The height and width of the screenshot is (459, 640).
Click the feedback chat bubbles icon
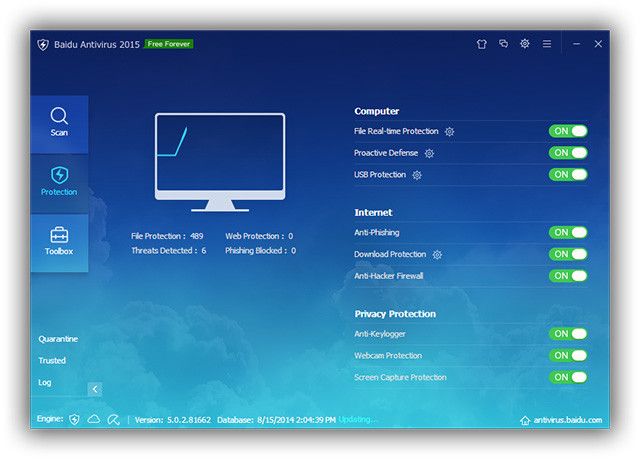click(x=503, y=44)
